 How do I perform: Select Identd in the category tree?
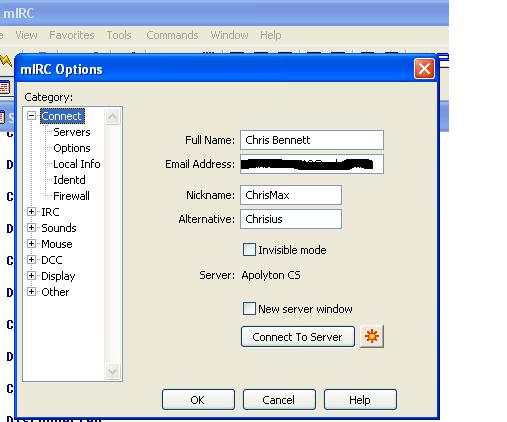click(x=69, y=180)
